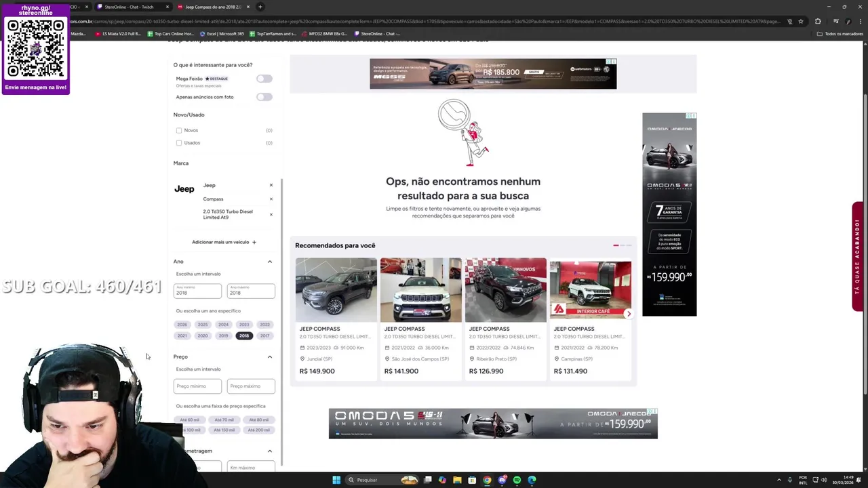Bookmark this page with star icon
The image size is (868, 488).
pyautogui.click(x=801, y=21)
